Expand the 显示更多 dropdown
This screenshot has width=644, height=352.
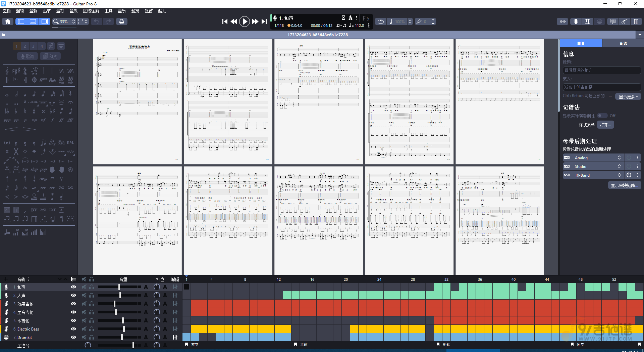click(628, 97)
